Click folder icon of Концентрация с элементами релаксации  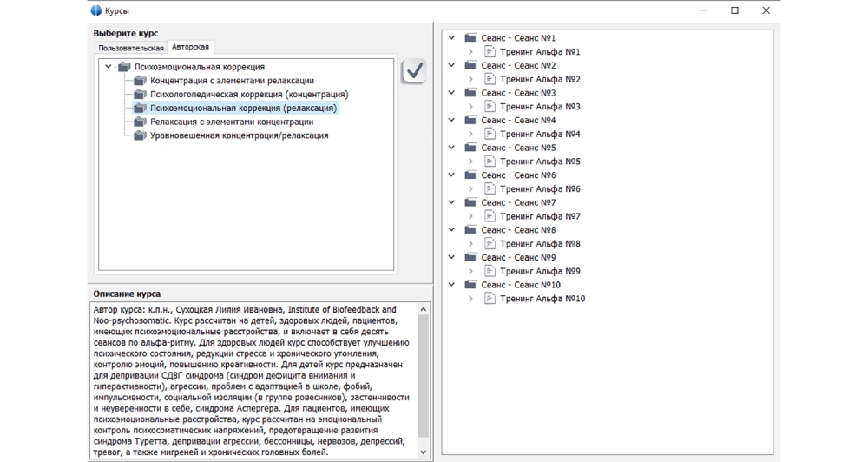(x=140, y=81)
